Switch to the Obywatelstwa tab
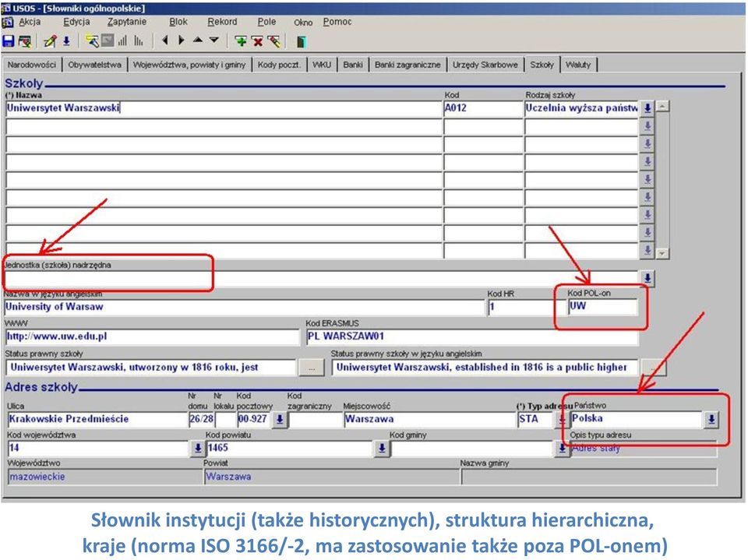Viewport: 748px width, 560px height. (x=94, y=65)
